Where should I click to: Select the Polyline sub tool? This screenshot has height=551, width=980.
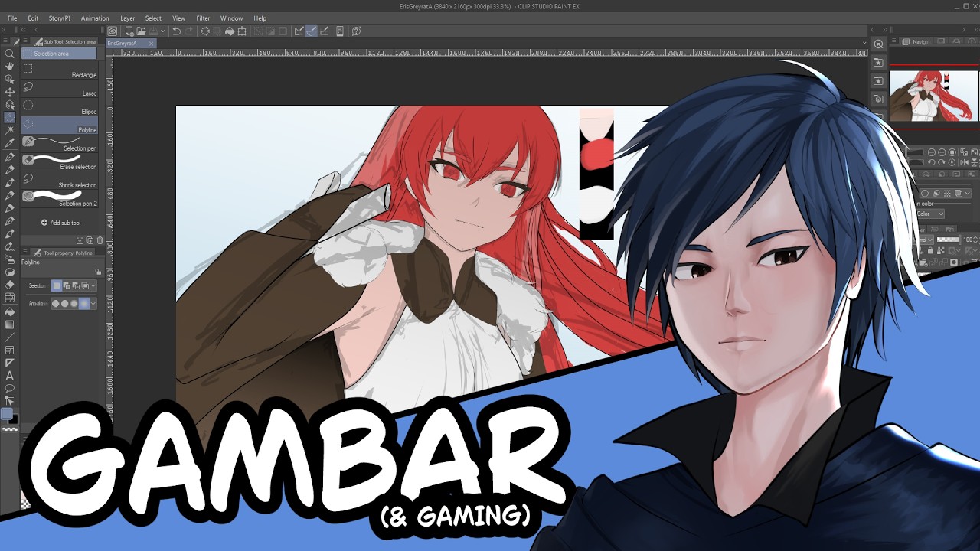click(x=60, y=126)
